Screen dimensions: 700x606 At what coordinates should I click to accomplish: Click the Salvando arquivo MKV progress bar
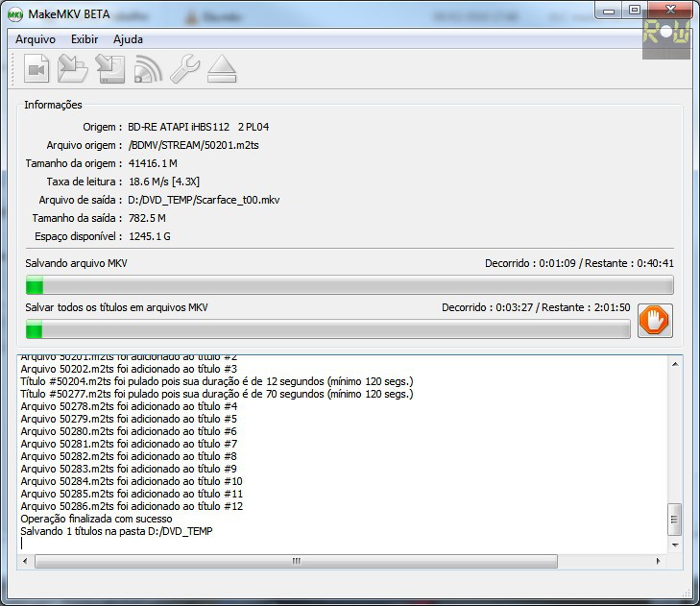click(350, 285)
